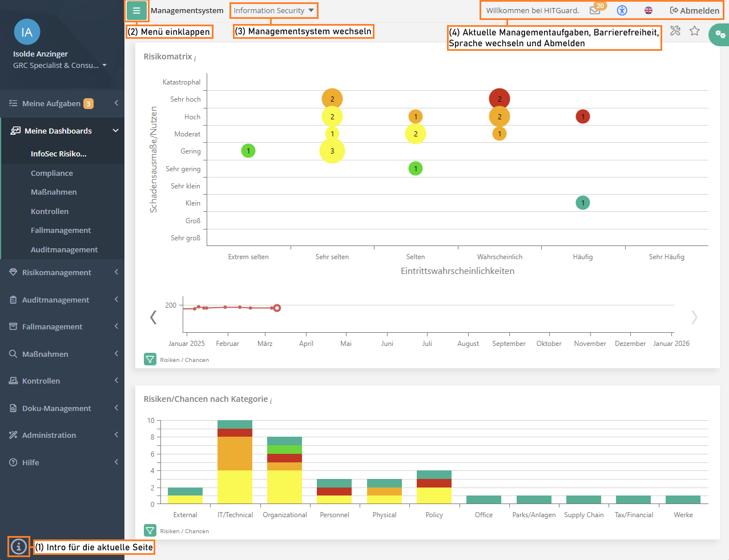Viewport: 729px width, 560px height.
Task: Select the Compliance dashboard
Action: tap(52, 173)
